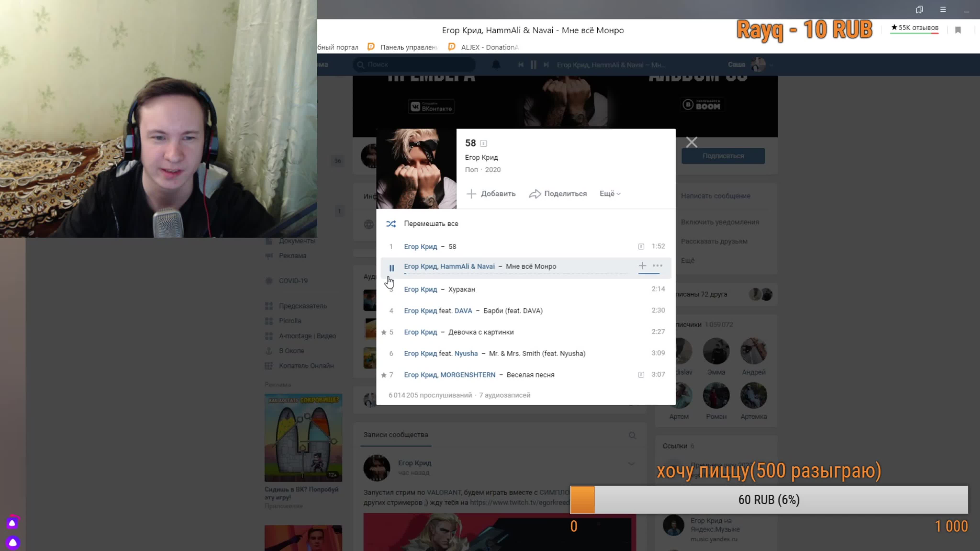Click the VK Поиск search field
Viewport: 980px width, 551px height.
(414, 65)
